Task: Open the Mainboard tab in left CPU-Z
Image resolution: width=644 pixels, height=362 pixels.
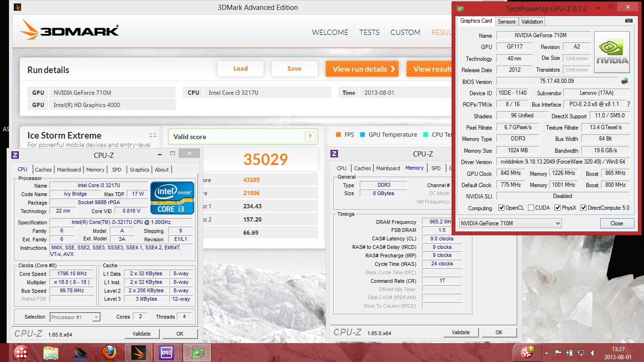Action: (x=69, y=170)
